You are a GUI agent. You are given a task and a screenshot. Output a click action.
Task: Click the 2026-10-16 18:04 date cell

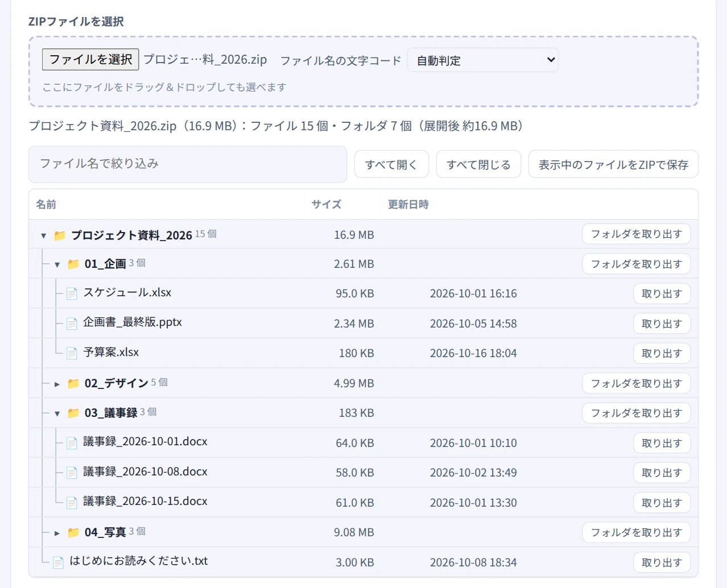point(473,353)
